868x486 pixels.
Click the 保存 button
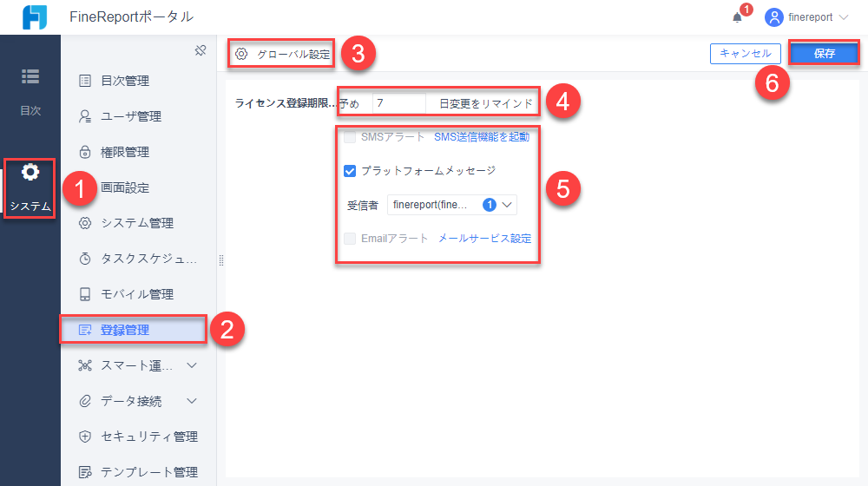(825, 54)
